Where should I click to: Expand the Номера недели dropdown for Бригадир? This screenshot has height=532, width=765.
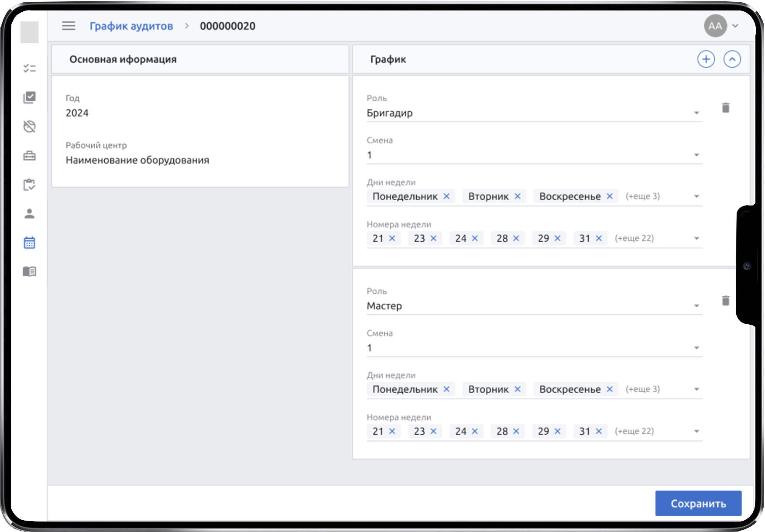(696, 239)
